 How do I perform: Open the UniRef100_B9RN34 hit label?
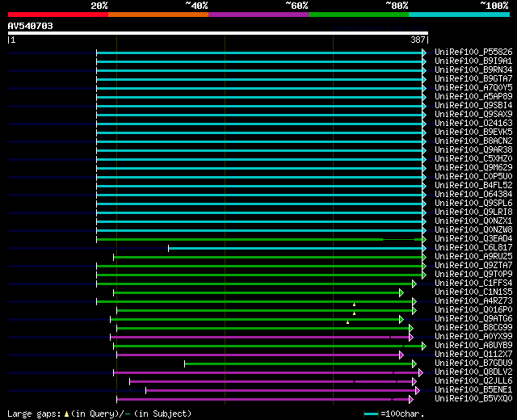[473, 70]
